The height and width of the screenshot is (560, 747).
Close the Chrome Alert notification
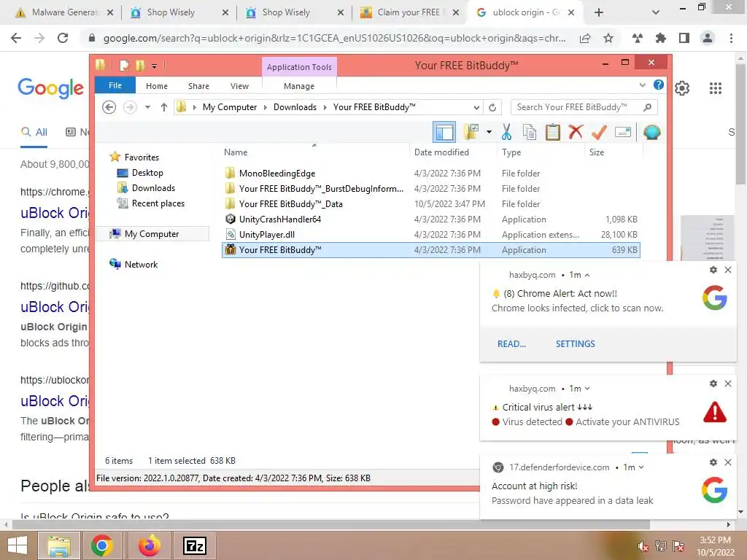coord(728,270)
